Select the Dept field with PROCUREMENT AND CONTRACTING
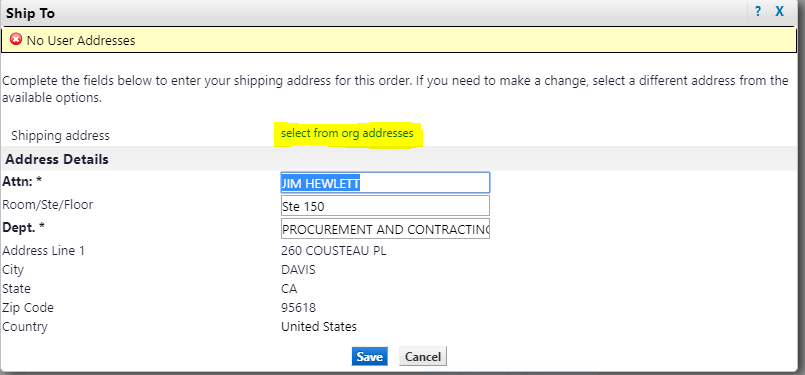 [x=385, y=229]
